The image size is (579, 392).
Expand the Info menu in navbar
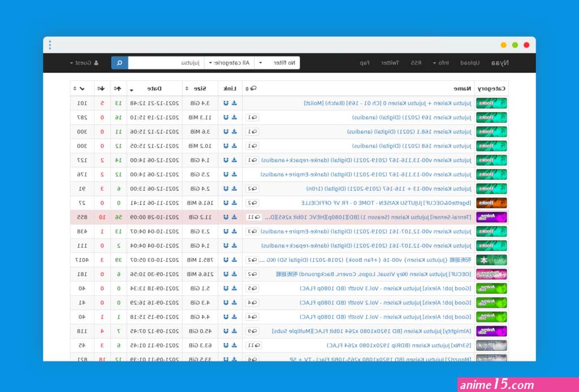coord(441,63)
